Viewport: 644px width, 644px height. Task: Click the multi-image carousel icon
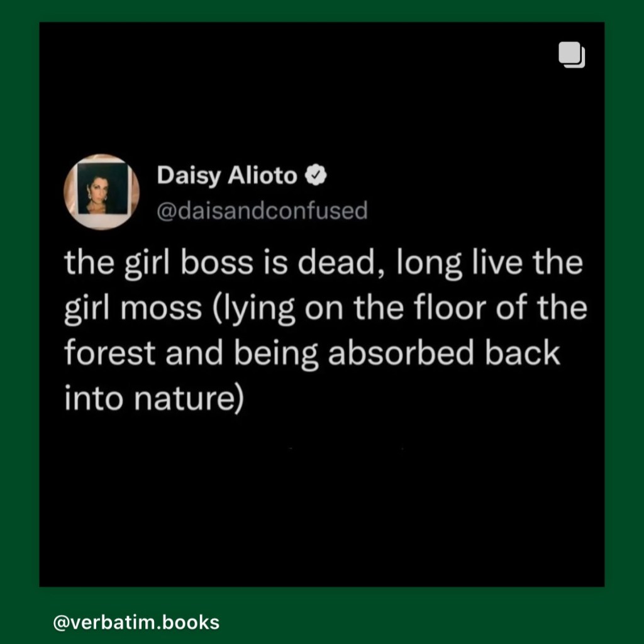pyautogui.click(x=571, y=55)
